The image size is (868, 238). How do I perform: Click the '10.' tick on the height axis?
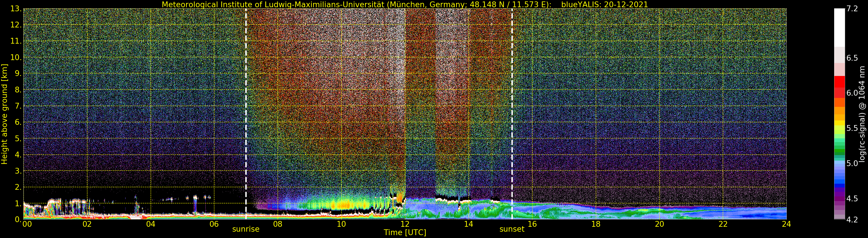(x=16, y=57)
